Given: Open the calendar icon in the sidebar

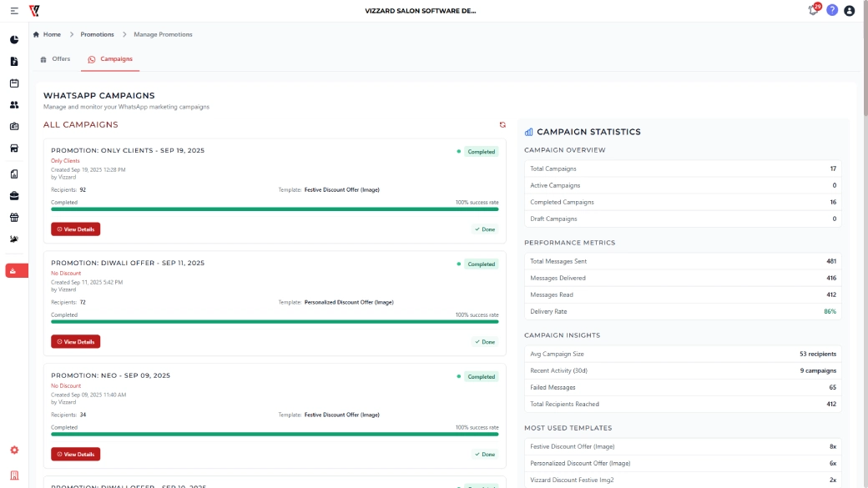Looking at the screenshot, I should [x=14, y=83].
